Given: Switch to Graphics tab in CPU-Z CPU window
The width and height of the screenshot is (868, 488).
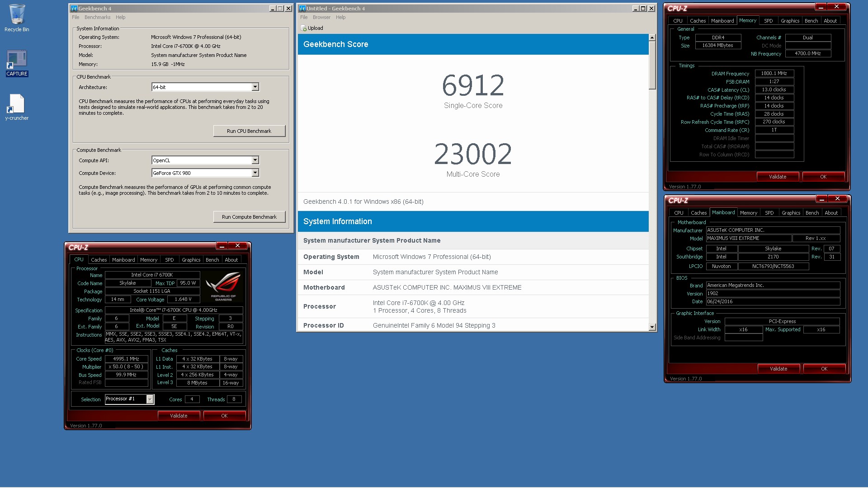Looking at the screenshot, I should tap(191, 260).
